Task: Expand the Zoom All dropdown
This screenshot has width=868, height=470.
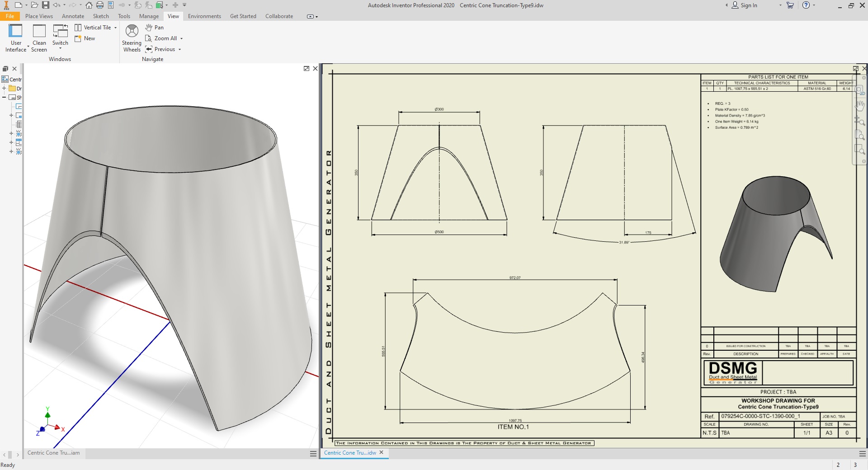Action: (x=182, y=38)
